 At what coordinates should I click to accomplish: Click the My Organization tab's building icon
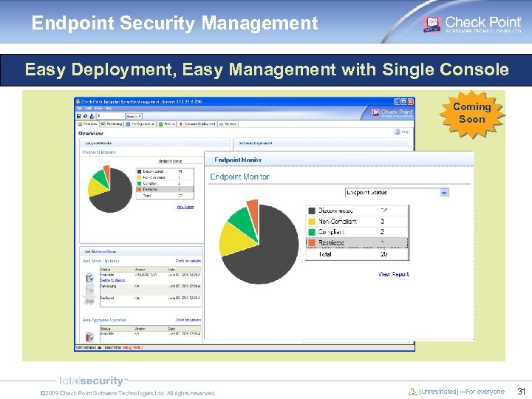tap(128, 124)
